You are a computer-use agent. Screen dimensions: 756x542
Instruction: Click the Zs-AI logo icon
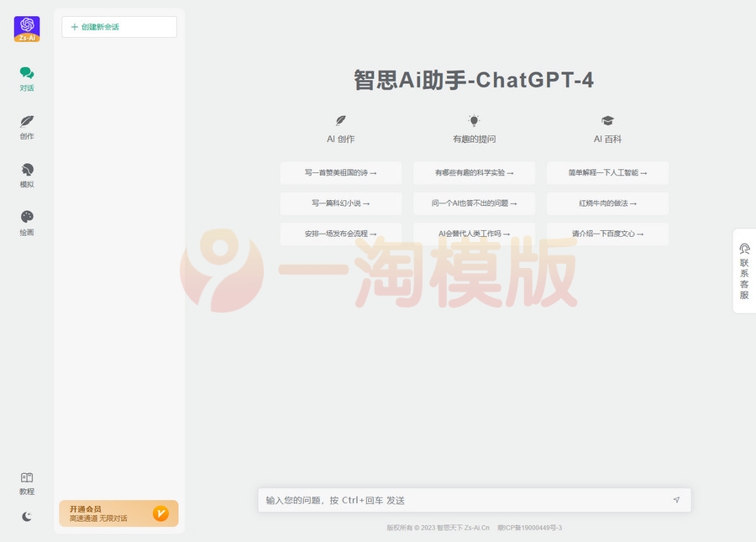(27, 29)
